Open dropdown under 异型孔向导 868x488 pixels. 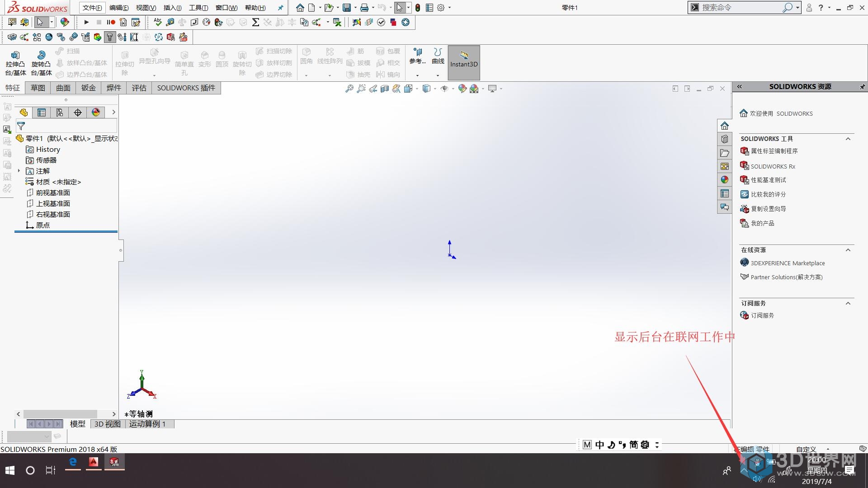pyautogui.click(x=154, y=75)
